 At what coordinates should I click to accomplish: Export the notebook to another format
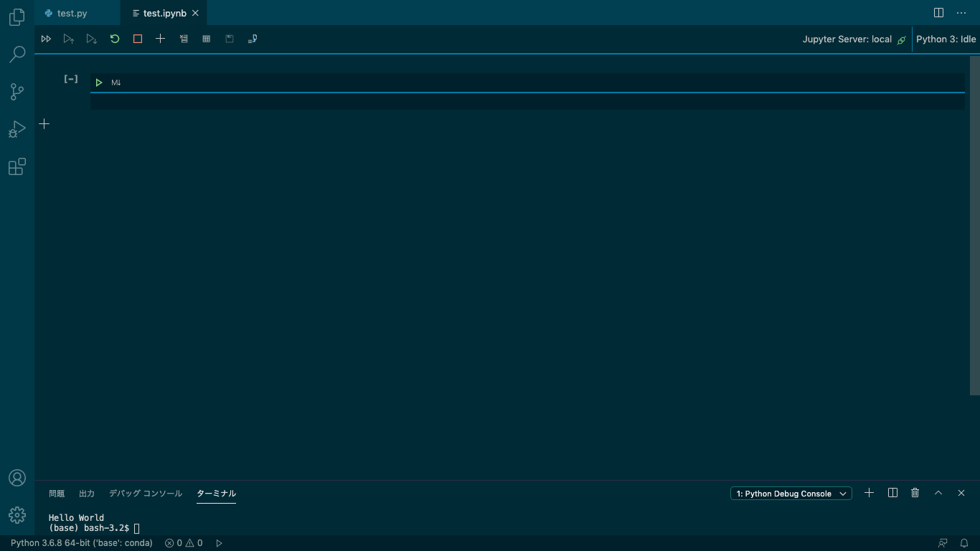[253, 39]
